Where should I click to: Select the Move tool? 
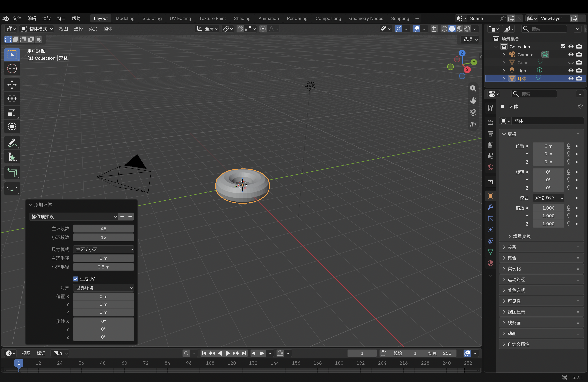pyautogui.click(x=12, y=85)
